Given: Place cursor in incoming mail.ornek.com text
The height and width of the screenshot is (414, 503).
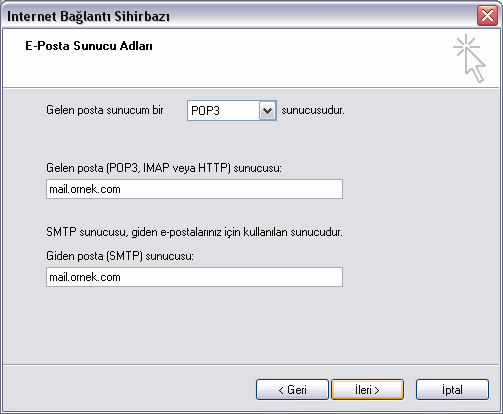Looking at the screenshot, I should 85,189.
